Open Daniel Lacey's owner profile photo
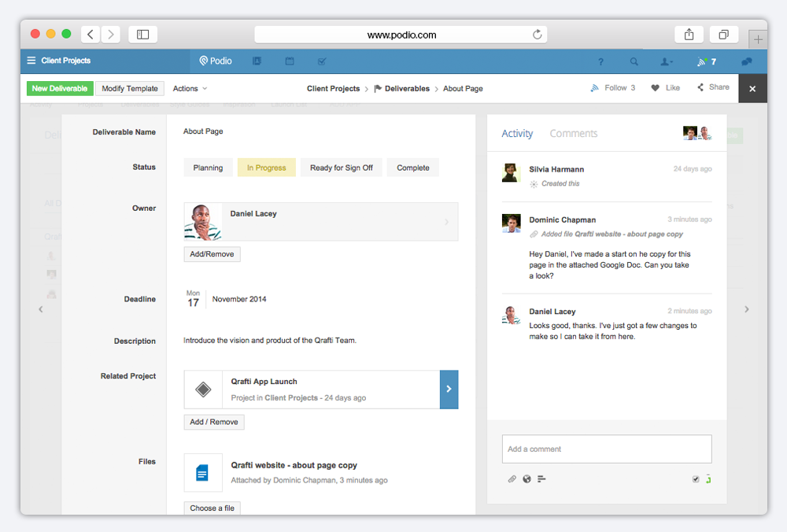The width and height of the screenshot is (787, 532). [203, 222]
